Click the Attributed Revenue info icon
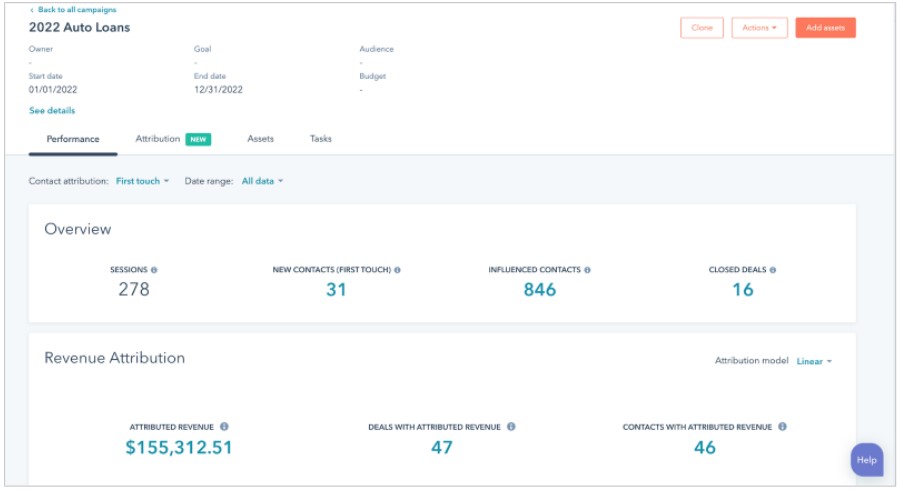The image size is (899, 491). pyautogui.click(x=224, y=427)
